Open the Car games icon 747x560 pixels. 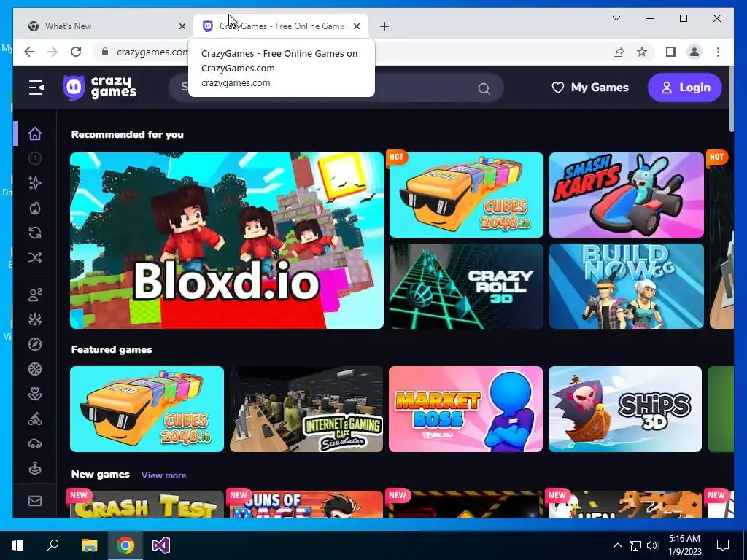pos(35,444)
